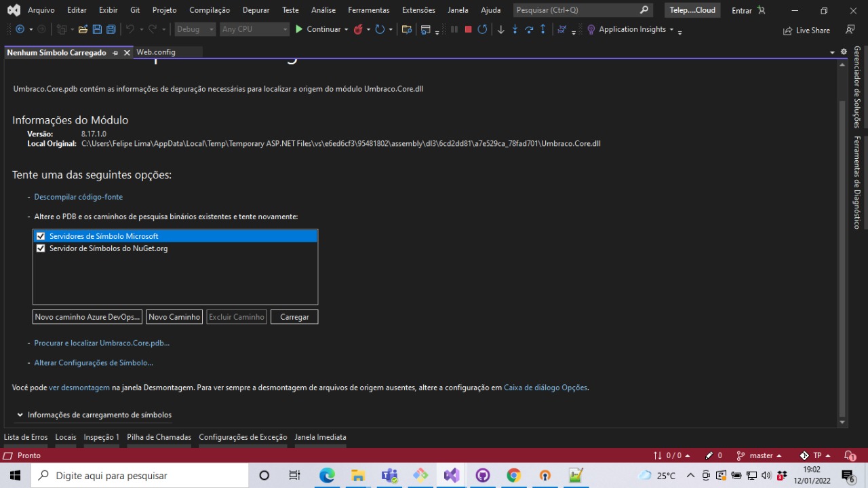Click the navigate backward arrow icon
Screen dimensions: 868x488
20,29
